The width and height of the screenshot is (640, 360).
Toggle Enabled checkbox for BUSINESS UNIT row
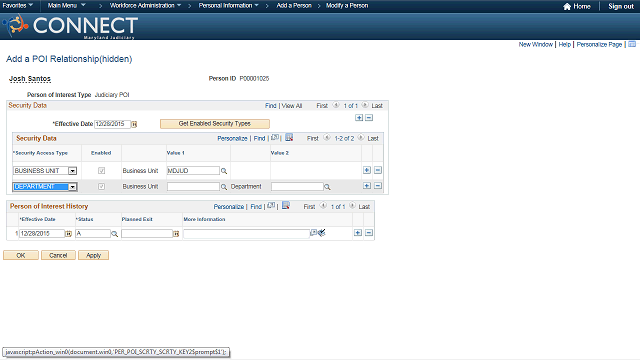(x=102, y=171)
